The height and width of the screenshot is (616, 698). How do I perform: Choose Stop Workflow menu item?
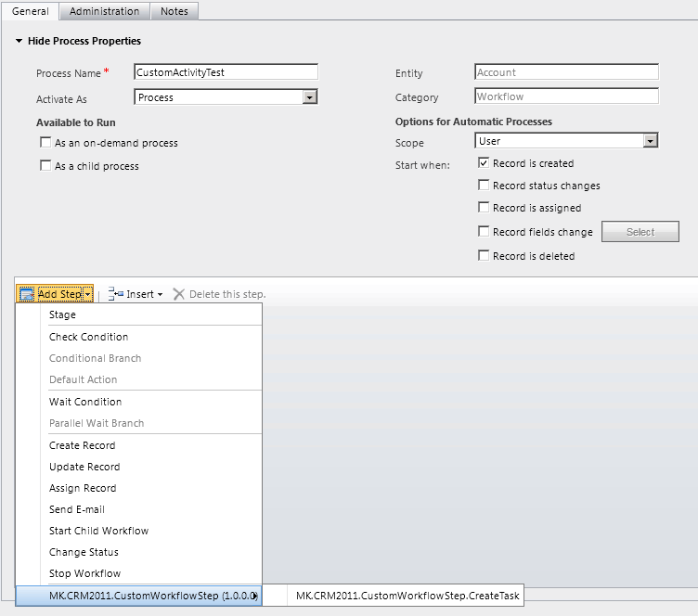pos(139,573)
